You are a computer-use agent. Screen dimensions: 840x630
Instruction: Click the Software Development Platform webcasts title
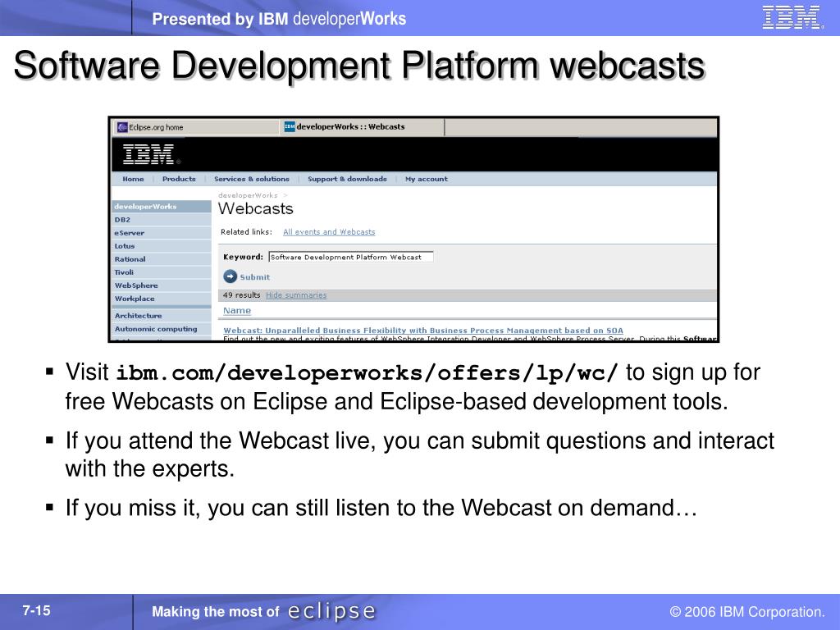click(x=359, y=66)
